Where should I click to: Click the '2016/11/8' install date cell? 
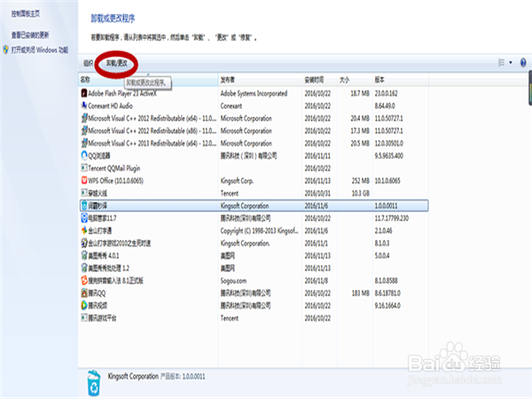coord(316,280)
